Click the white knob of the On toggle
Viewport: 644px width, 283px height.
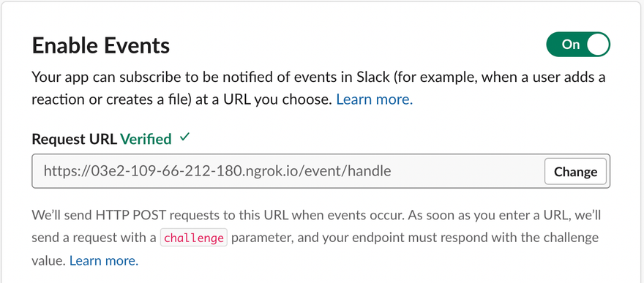[598, 45]
